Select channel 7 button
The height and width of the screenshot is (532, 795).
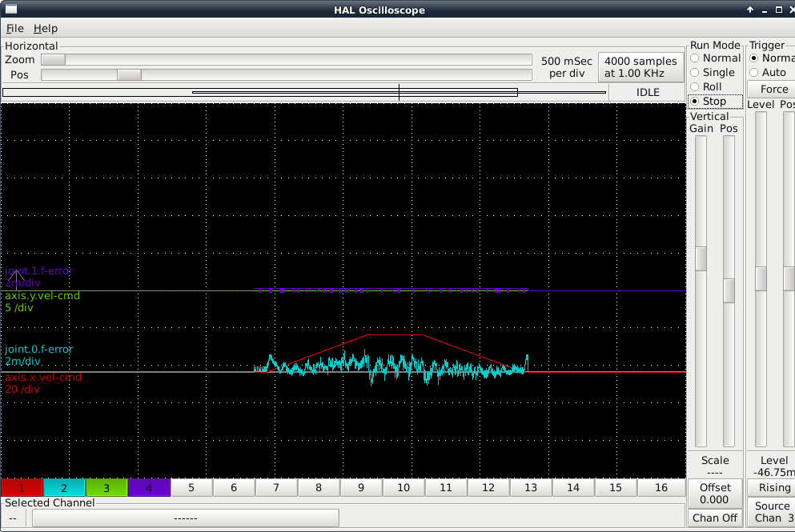point(276,487)
